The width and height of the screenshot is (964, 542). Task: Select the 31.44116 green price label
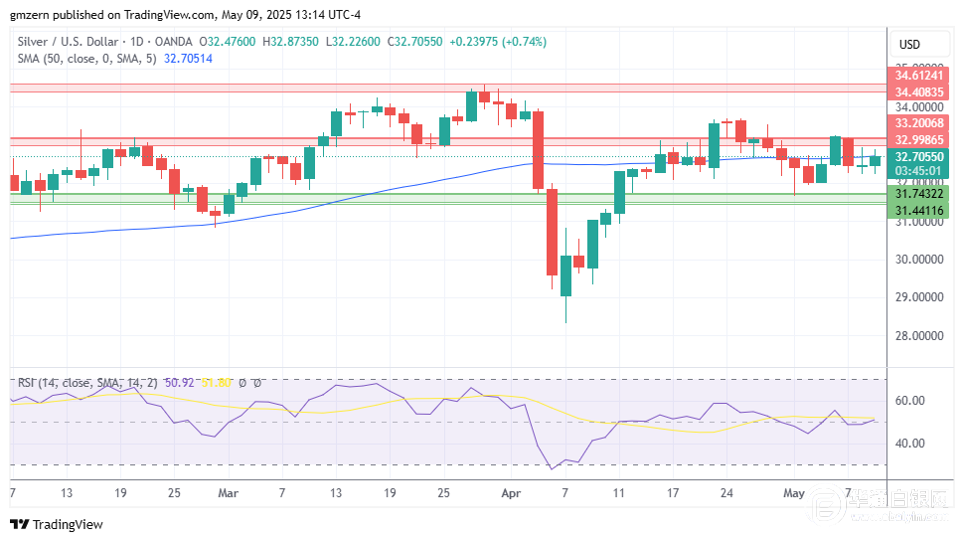[x=919, y=210]
